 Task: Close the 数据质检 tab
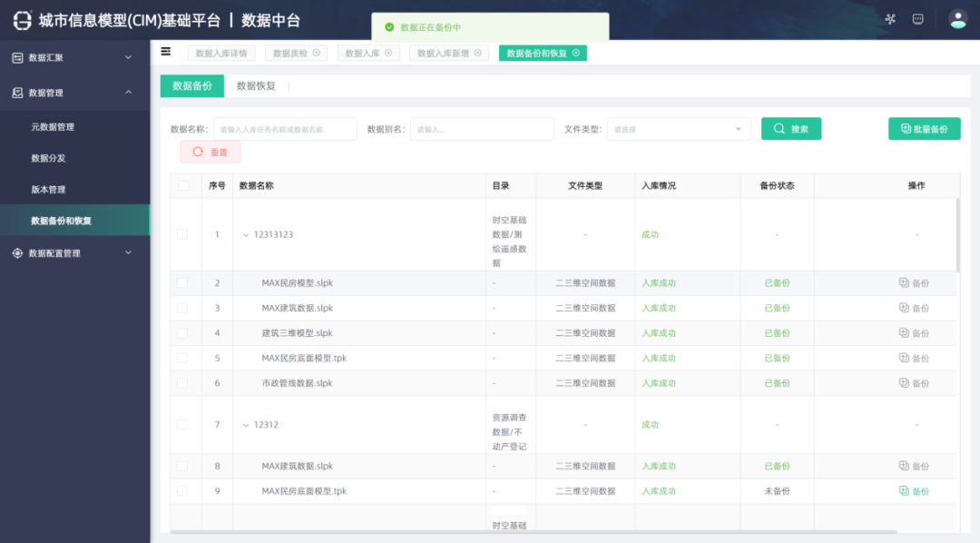(317, 53)
